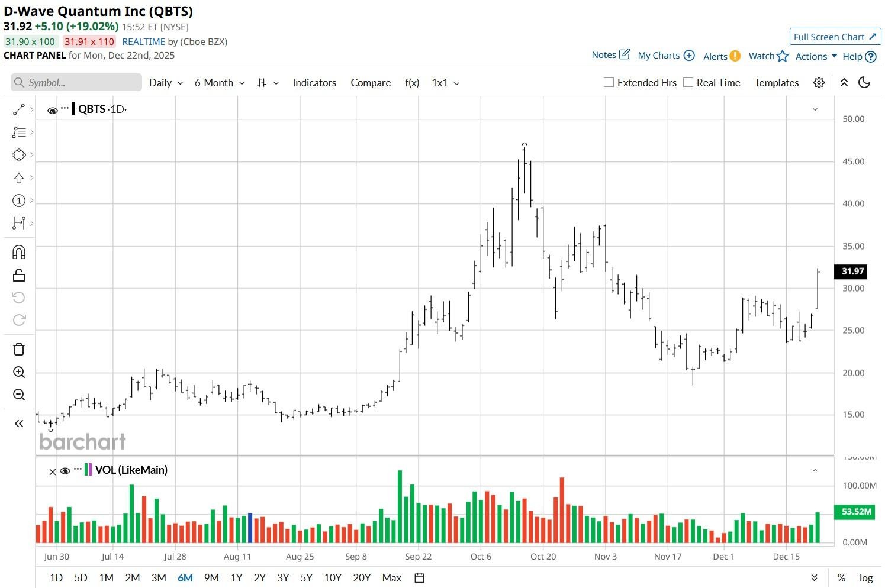Click the VOL color bars swatch
The image size is (885, 588).
(x=88, y=470)
